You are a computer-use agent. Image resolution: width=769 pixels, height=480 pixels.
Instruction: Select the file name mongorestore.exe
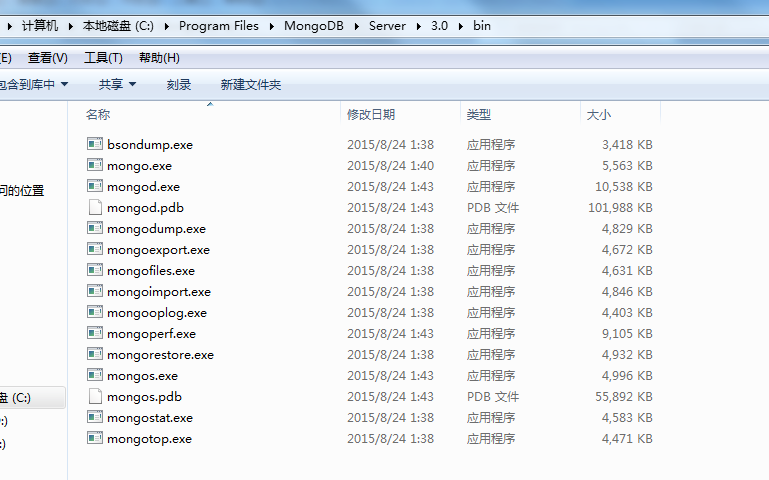coord(160,355)
